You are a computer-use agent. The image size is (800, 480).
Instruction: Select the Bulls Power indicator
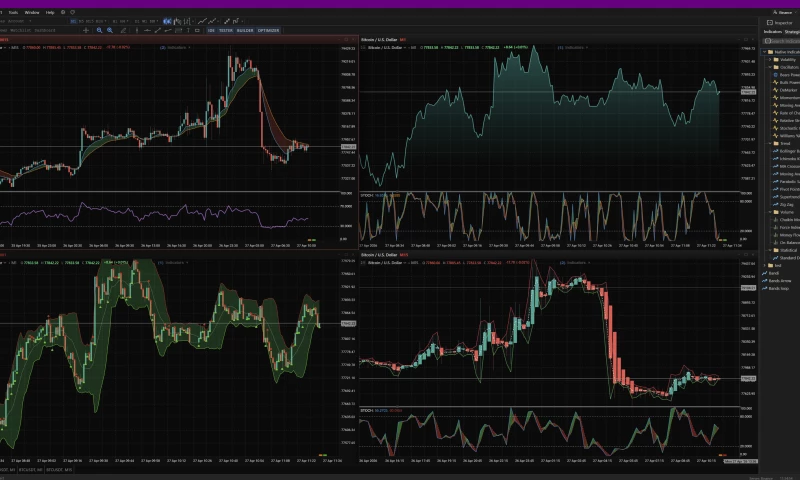click(786, 83)
